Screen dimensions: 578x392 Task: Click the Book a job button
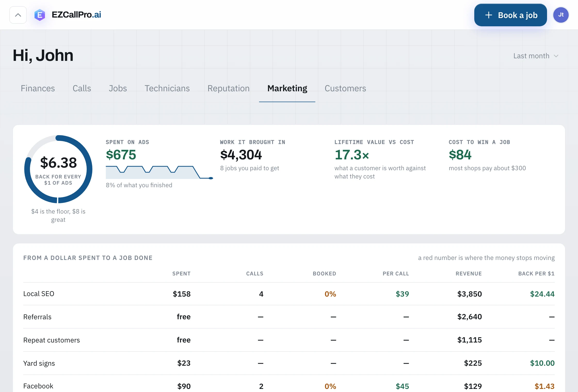(x=510, y=15)
